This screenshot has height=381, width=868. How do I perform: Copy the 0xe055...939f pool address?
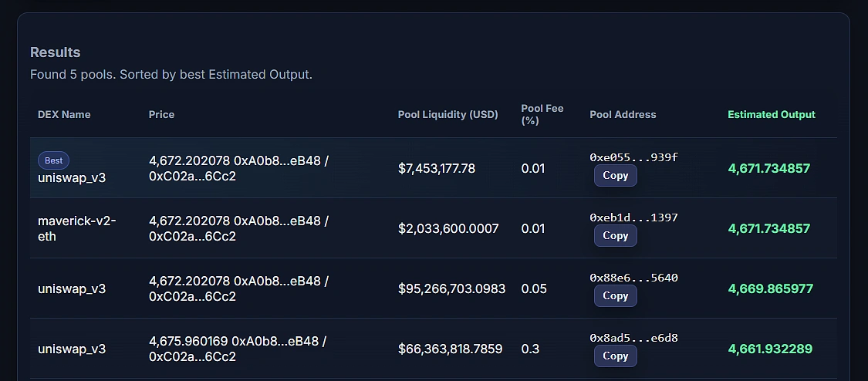click(x=615, y=176)
